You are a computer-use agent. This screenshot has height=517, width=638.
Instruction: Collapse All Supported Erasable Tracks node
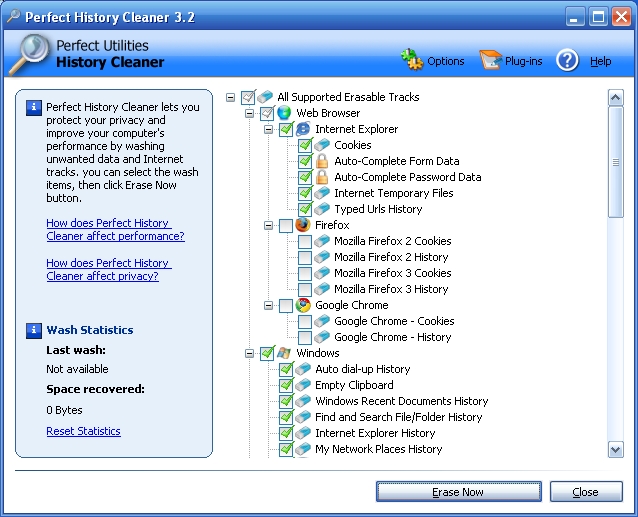pos(230,98)
